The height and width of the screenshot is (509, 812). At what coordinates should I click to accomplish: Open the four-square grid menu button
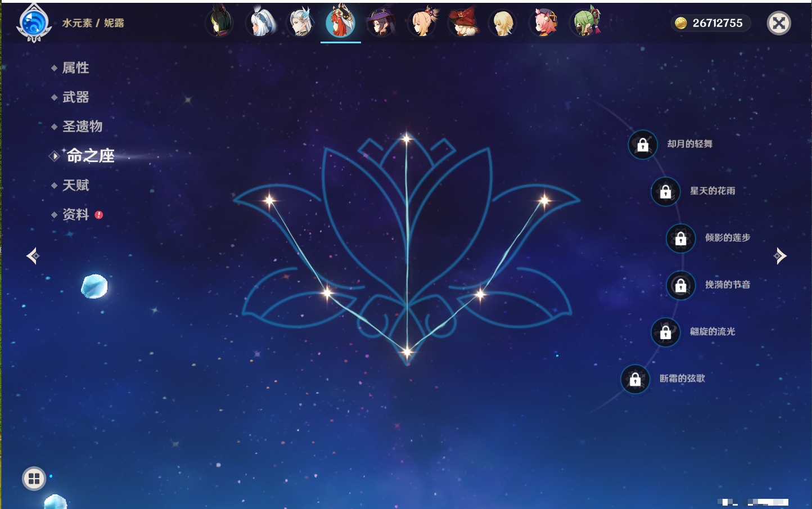tap(34, 479)
